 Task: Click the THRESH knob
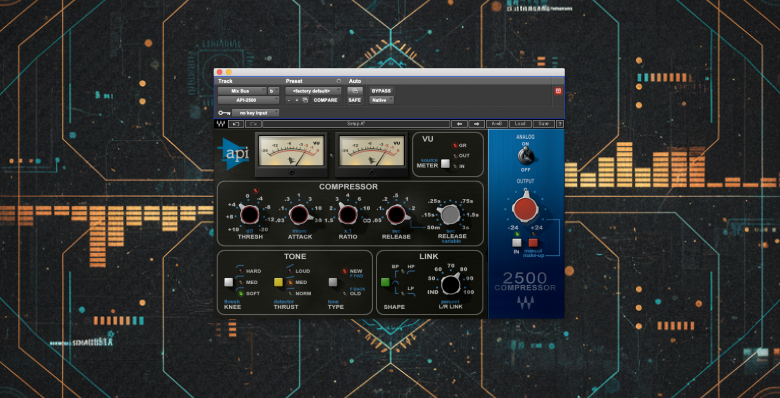[x=249, y=215]
